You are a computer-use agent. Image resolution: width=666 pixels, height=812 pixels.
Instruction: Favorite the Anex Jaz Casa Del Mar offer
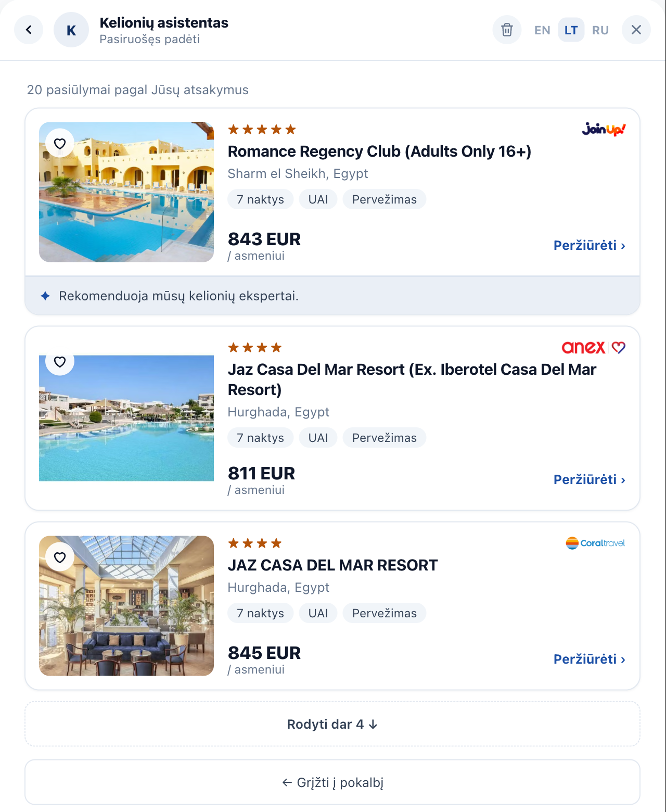[x=60, y=361]
